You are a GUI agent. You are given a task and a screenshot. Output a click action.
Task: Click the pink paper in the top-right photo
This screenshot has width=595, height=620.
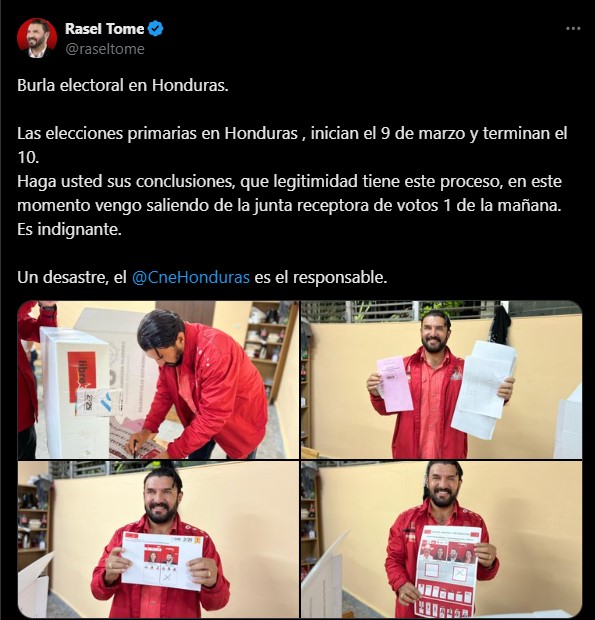[x=394, y=384]
